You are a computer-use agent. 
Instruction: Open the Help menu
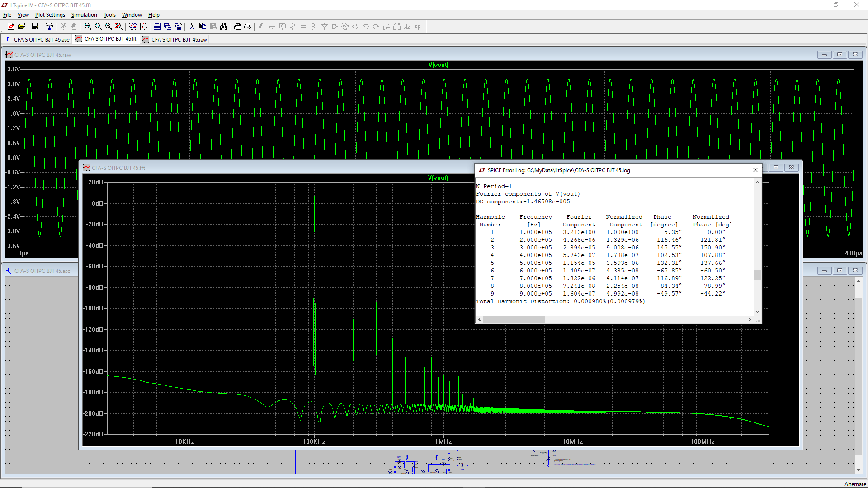154,15
